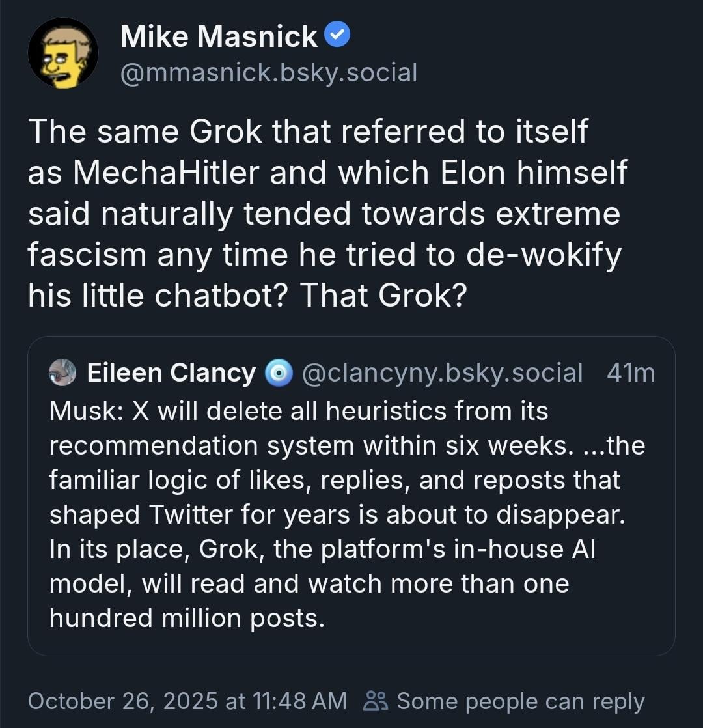Click the 41m timestamp on quoted post
Screen dimensions: 703x728
[x=630, y=372]
